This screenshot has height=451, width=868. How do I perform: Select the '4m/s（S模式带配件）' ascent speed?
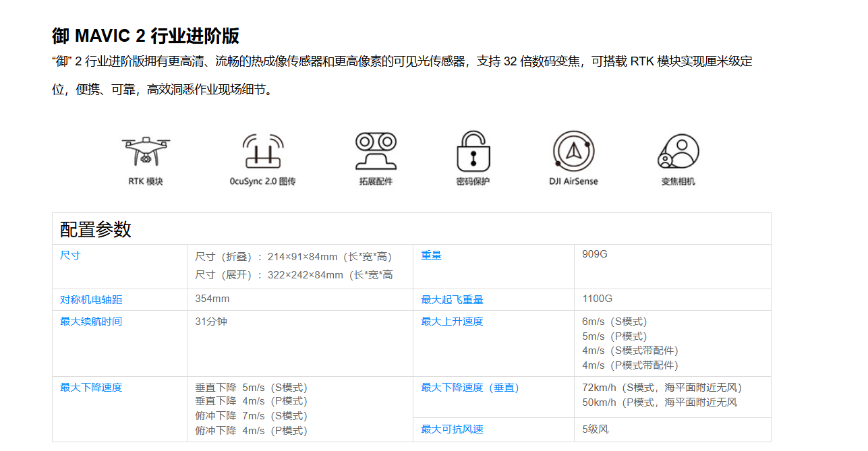[630, 351]
